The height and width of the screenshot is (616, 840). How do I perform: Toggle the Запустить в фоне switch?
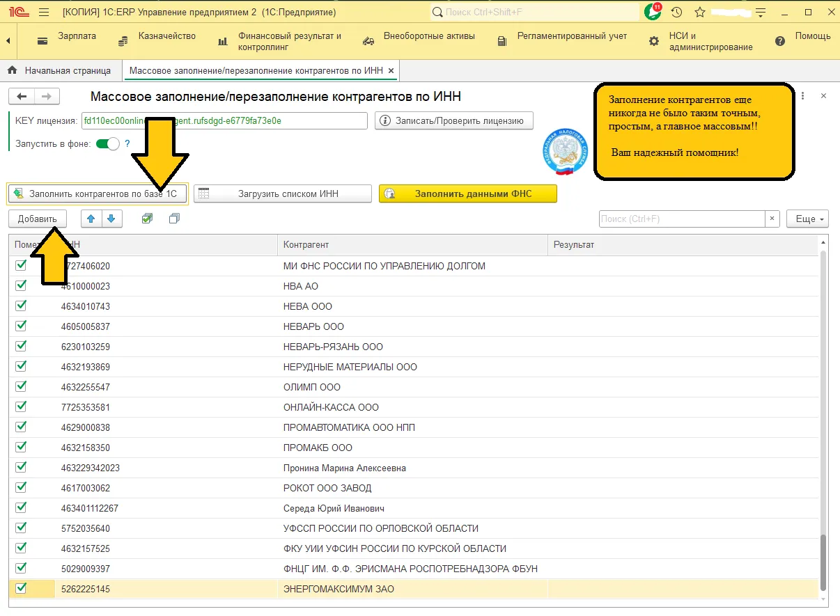click(107, 144)
